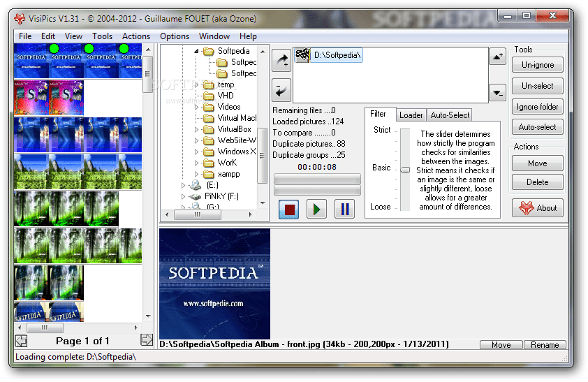Click the remove folder arrow icon
Viewport: 588px width, 382px height.
281,90
